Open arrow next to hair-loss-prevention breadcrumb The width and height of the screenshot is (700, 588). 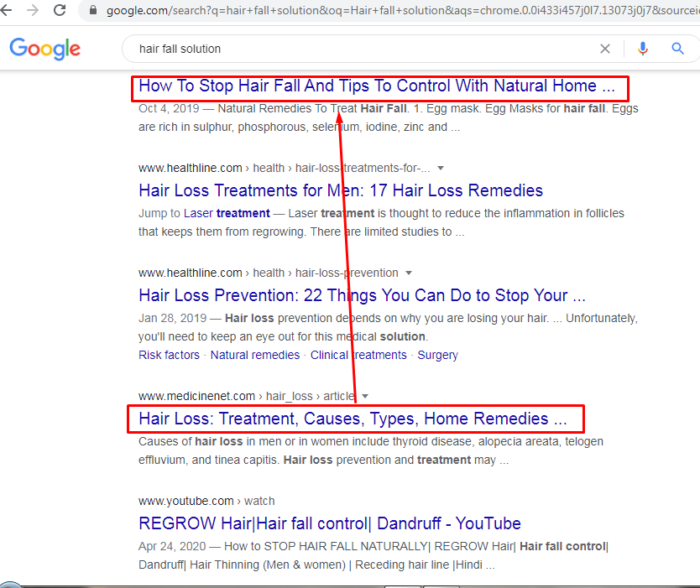click(x=408, y=273)
